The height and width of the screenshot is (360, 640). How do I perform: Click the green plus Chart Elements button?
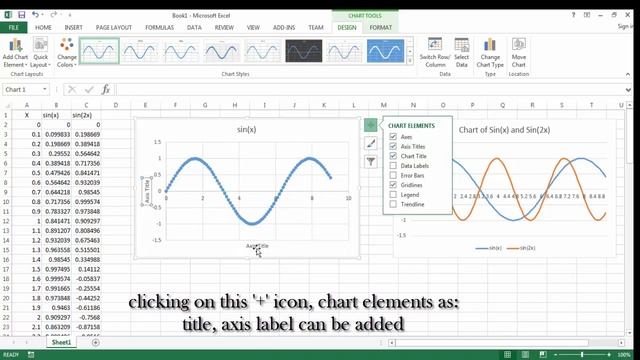click(370, 124)
